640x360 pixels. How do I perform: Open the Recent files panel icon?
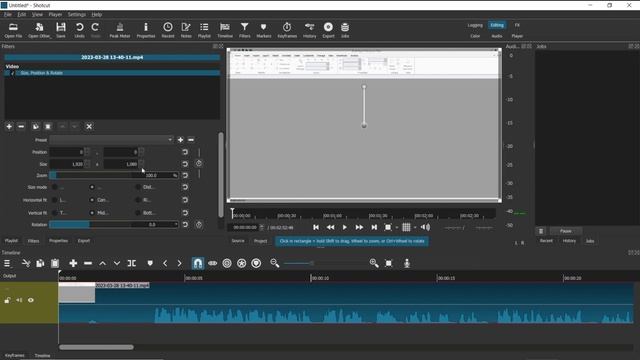[168, 30]
